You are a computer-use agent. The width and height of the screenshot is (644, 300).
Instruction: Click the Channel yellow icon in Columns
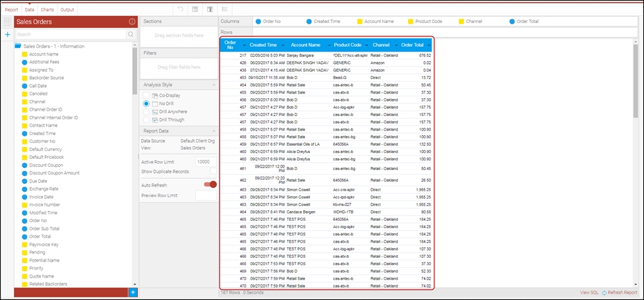(461, 21)
